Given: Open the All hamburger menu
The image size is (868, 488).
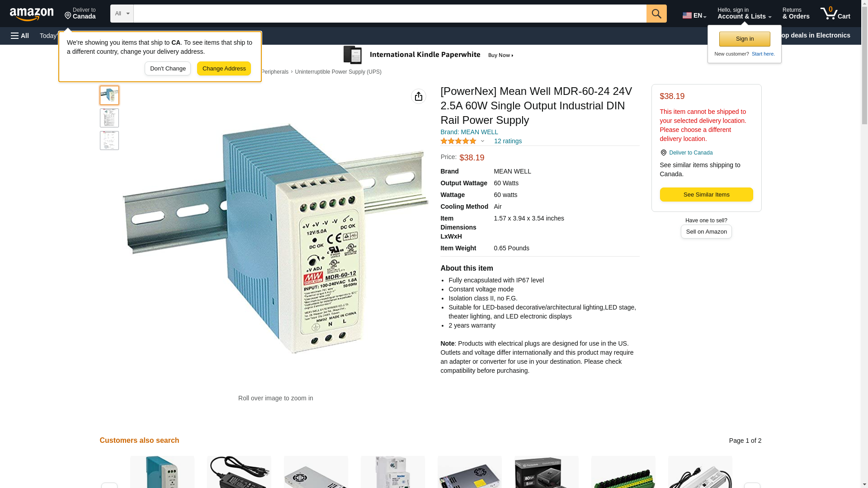Looking at the screenshot, I should [x=20, y=36].
